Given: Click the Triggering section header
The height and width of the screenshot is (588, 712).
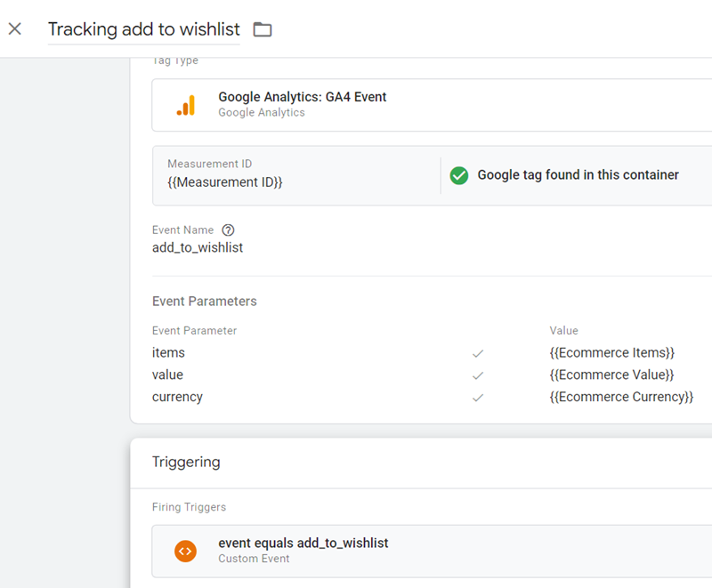Looking at the screenshot, I should (187, 462).
